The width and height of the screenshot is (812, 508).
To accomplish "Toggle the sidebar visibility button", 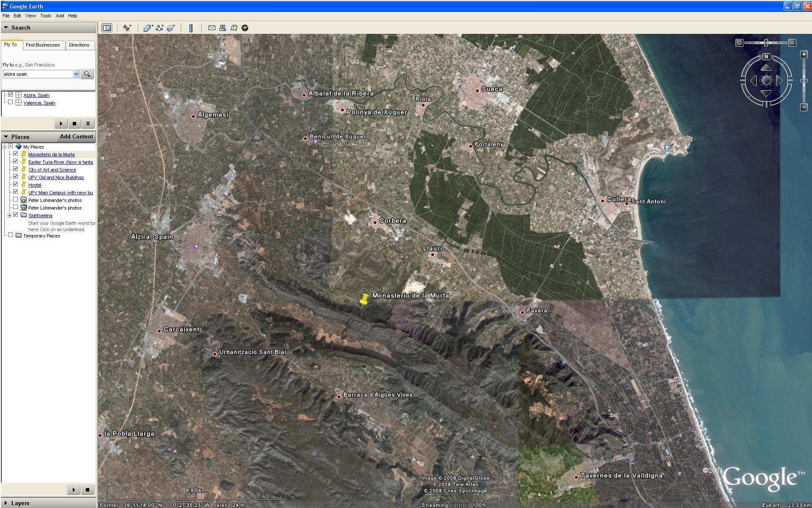I will click(x=107, y=28).
